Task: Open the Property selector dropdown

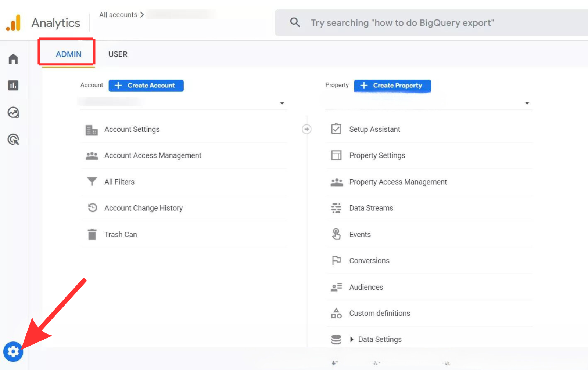Action: click(429, 103)
